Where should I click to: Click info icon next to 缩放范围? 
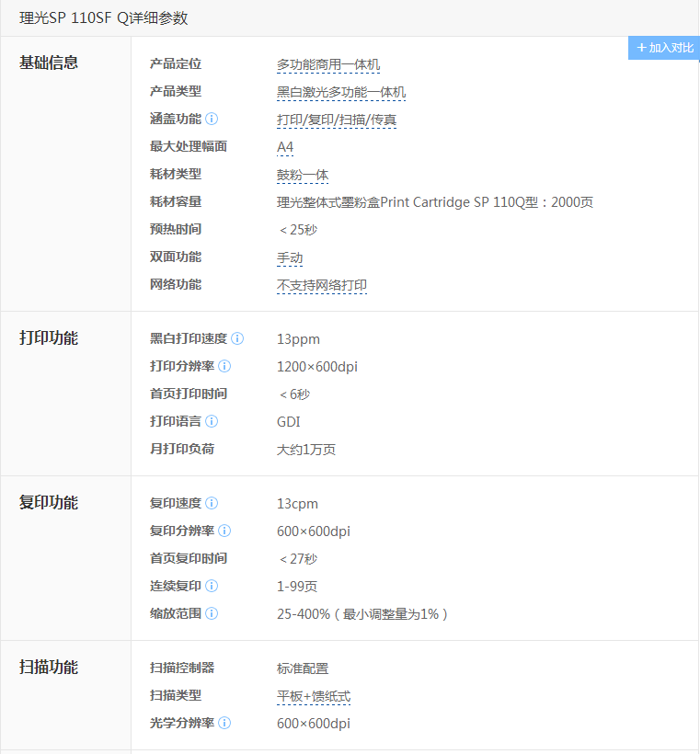212,613
